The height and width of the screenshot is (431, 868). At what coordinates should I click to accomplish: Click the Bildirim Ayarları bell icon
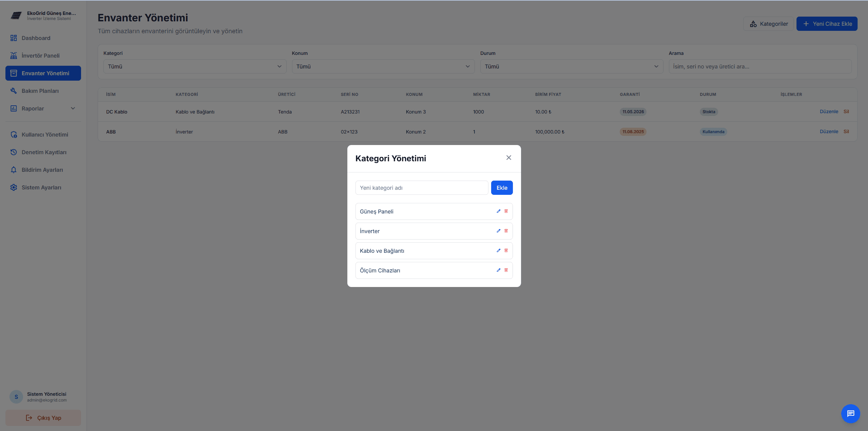[14, 170]
